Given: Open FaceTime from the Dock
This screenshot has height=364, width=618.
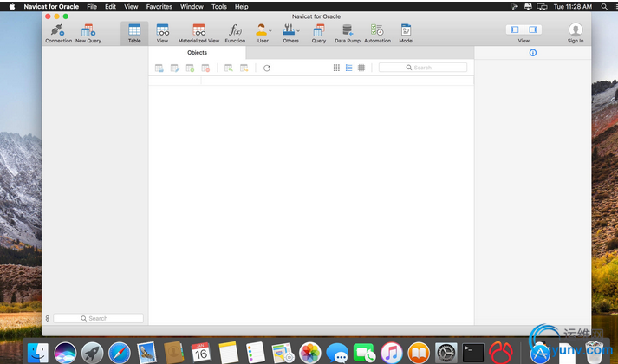Looking at the screenshot, I should (x=364, y=352).
